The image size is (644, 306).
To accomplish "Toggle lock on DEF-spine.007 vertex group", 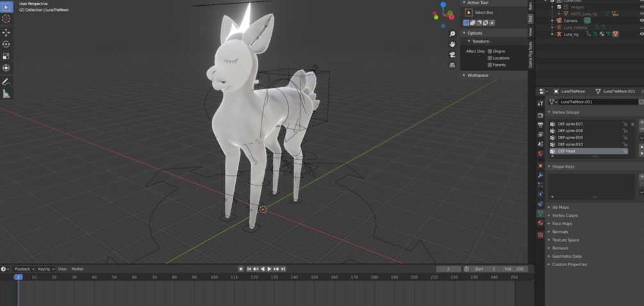I will (x=625, y=124).
